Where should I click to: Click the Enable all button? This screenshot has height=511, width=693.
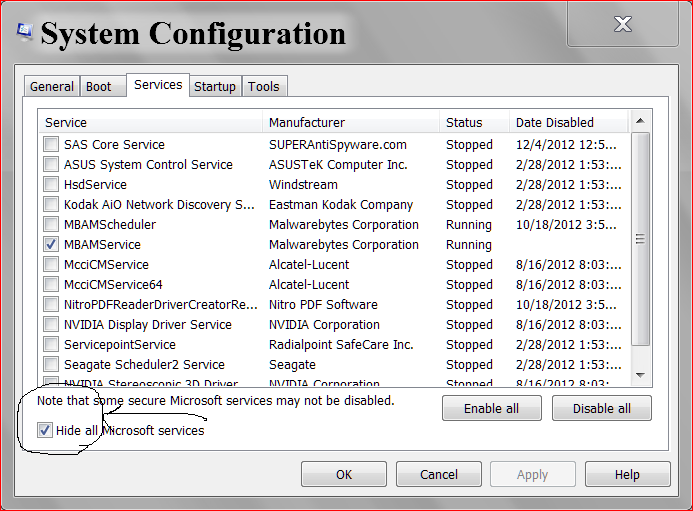[x=491, y=408]
